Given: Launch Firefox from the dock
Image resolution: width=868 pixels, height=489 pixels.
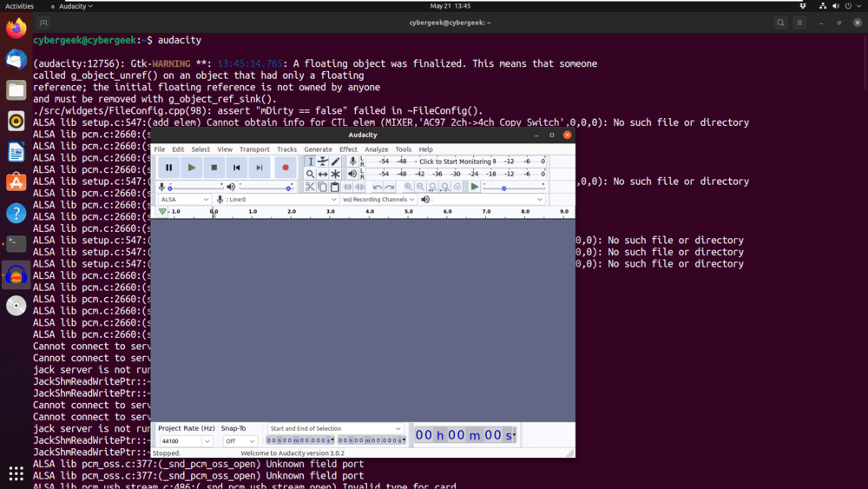Looking at the screenshot, I should click(x=16, y=29).
